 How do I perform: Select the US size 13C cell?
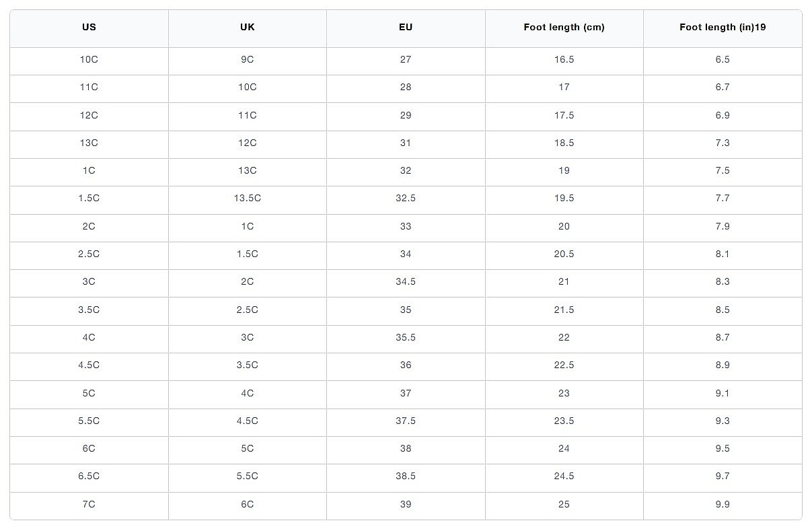[x=89, y=143]
